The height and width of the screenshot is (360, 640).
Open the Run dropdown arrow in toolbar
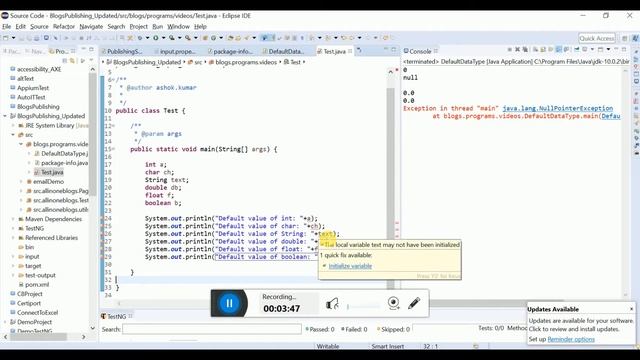163,38
